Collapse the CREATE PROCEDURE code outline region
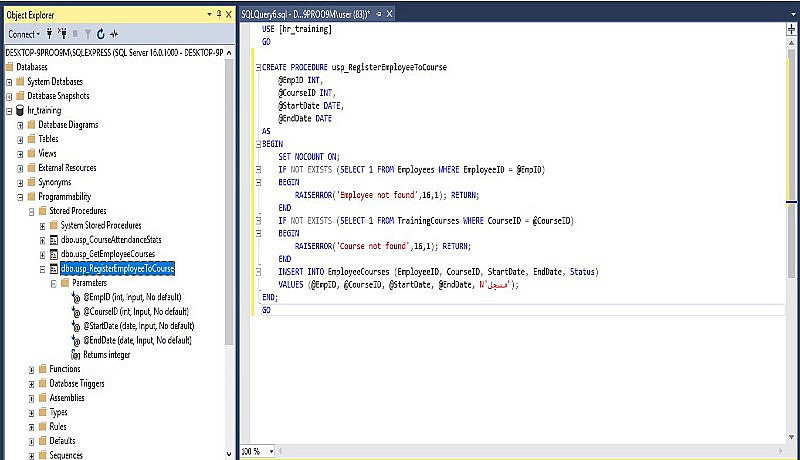The image size is (800, 460). pos(258,67)
